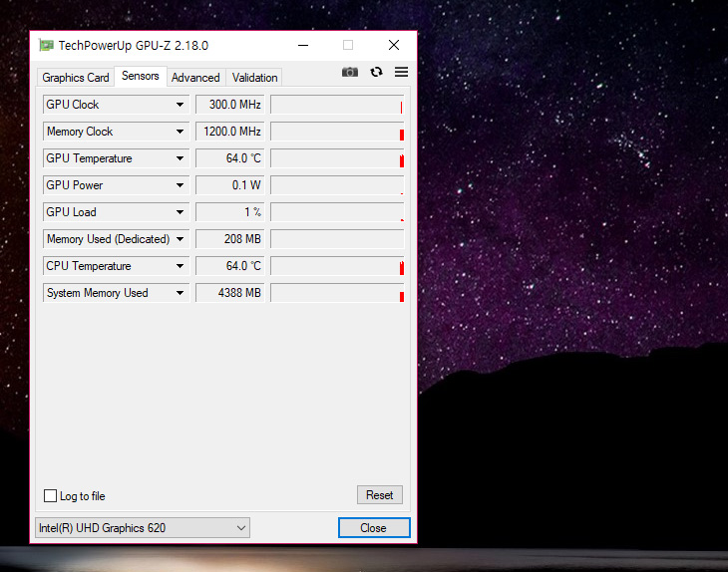
Task: Click the refresh sensors icon
Action: [x=376, y=72]
